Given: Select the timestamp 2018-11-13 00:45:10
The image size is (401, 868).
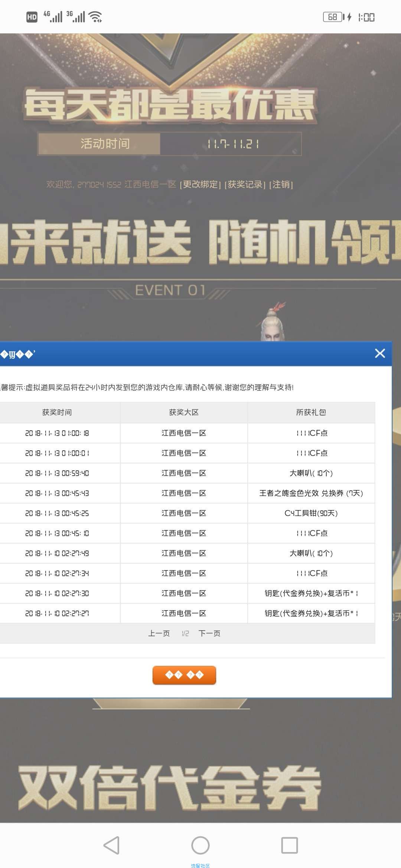Looking at the screenshot, I should pyautogui.click(x=57, y=533).
